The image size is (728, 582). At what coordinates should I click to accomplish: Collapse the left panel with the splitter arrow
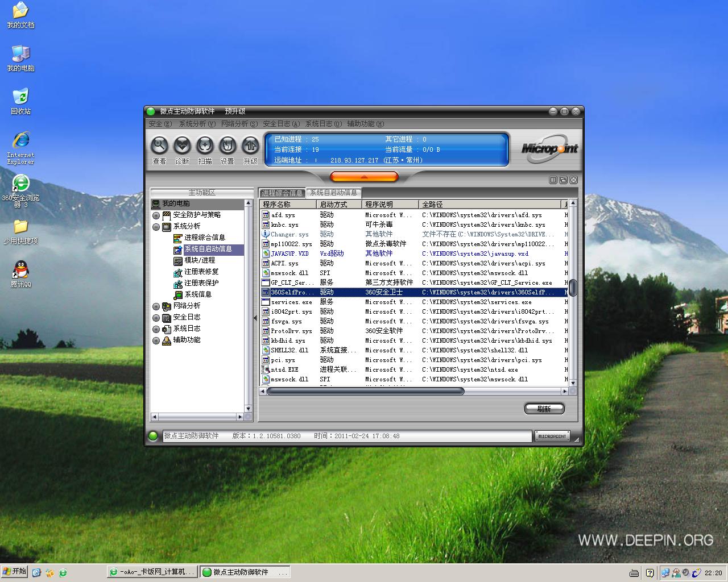coord(255,318)
